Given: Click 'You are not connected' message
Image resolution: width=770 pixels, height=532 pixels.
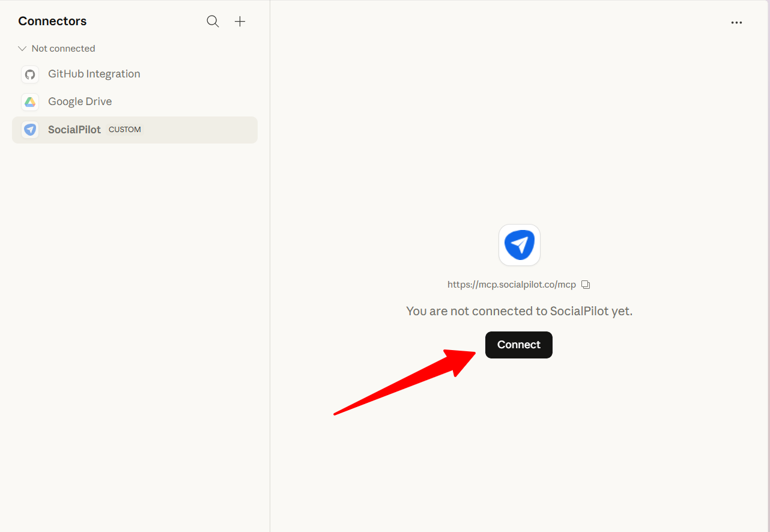Looking at the screenshot, I should [520, 311].
